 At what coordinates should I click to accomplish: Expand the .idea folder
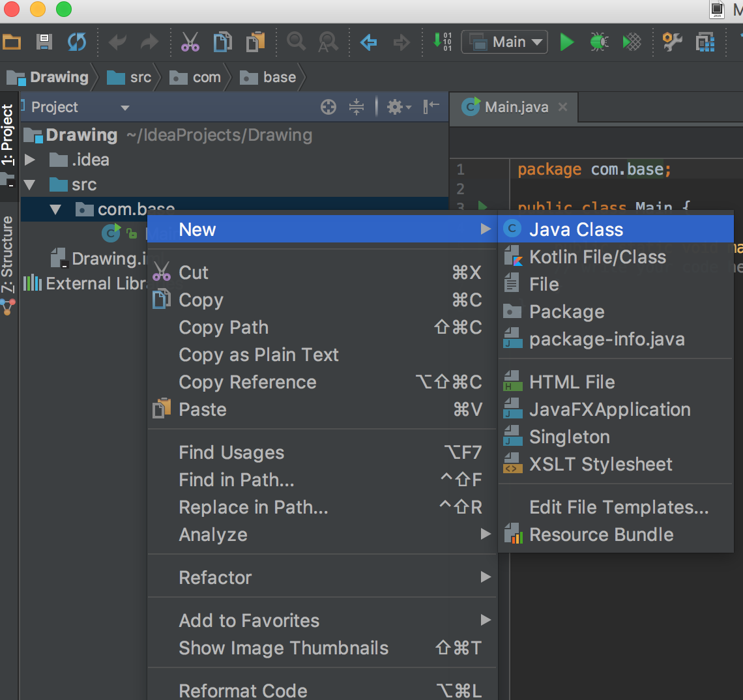[x=30, y=160]
